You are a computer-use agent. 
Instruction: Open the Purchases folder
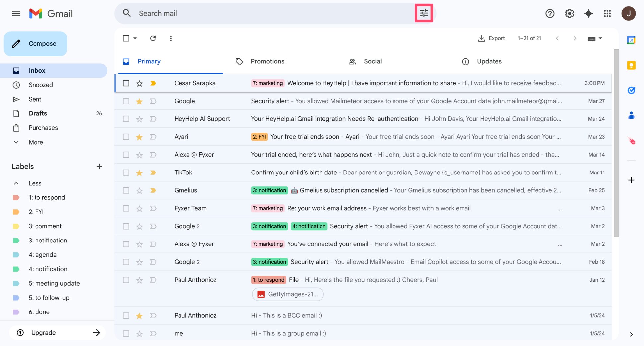pos(54,128)
